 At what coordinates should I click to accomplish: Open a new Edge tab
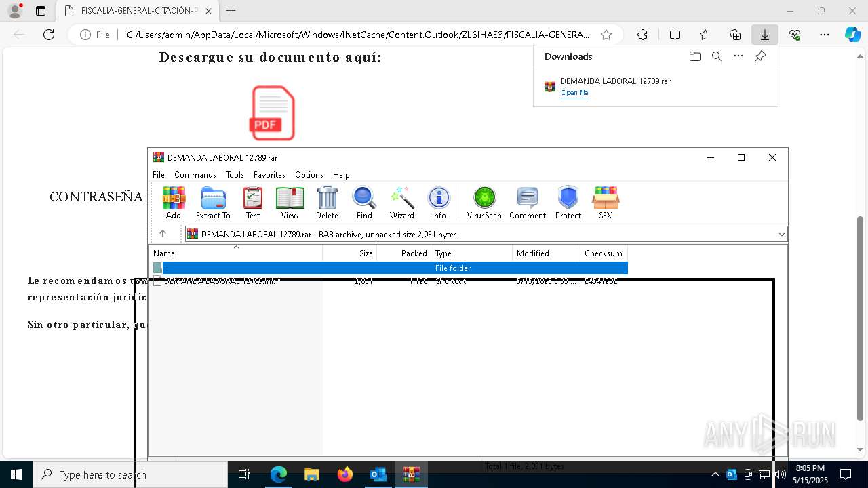point(231,11)
